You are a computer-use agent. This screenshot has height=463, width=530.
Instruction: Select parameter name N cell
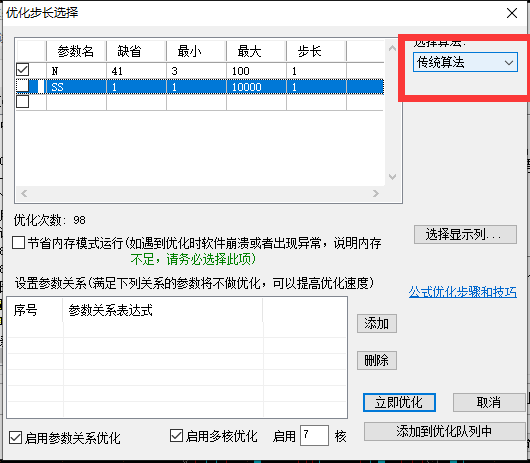(x=76, y=71)
